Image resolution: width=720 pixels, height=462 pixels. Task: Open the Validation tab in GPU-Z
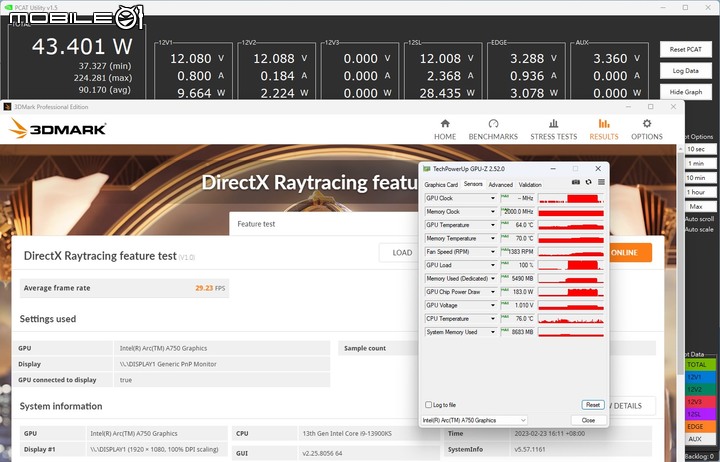point(530,185)
